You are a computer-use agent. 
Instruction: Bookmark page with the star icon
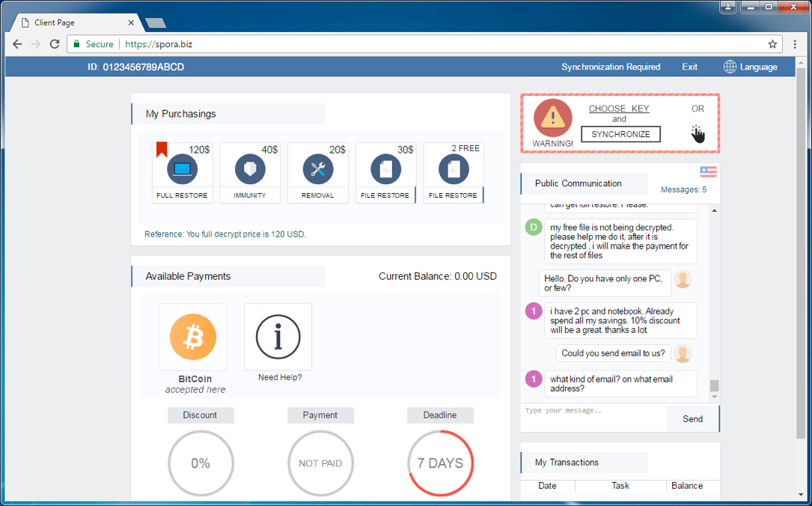tap(772, 44)
